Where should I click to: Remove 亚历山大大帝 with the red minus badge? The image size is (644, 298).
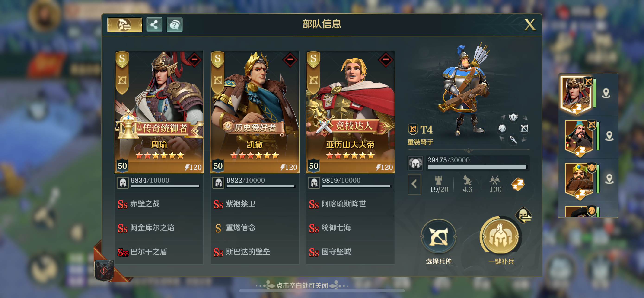[386, 60]
